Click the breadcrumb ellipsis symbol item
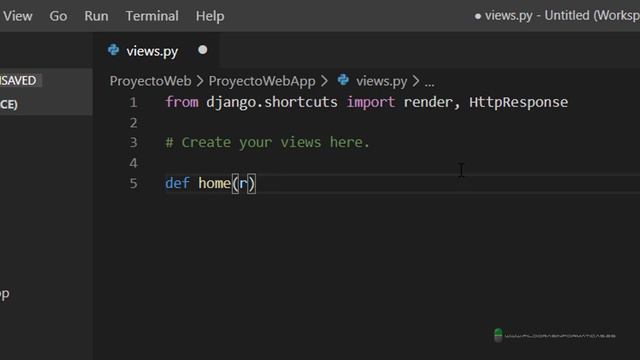This screenshot has height=360, width=640. tap(429, 83)
